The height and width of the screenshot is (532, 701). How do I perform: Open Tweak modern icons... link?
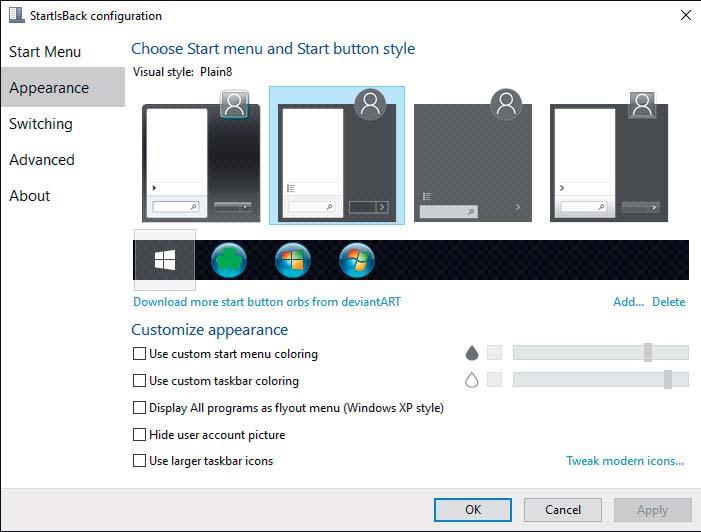625,461
